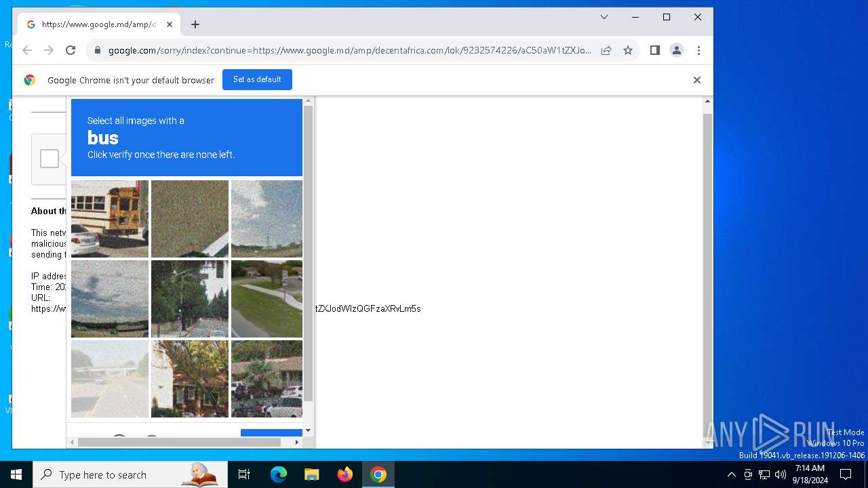The image size is (868, 488).
Task: Maximize the Chrome window
Action: coord(667,17)
